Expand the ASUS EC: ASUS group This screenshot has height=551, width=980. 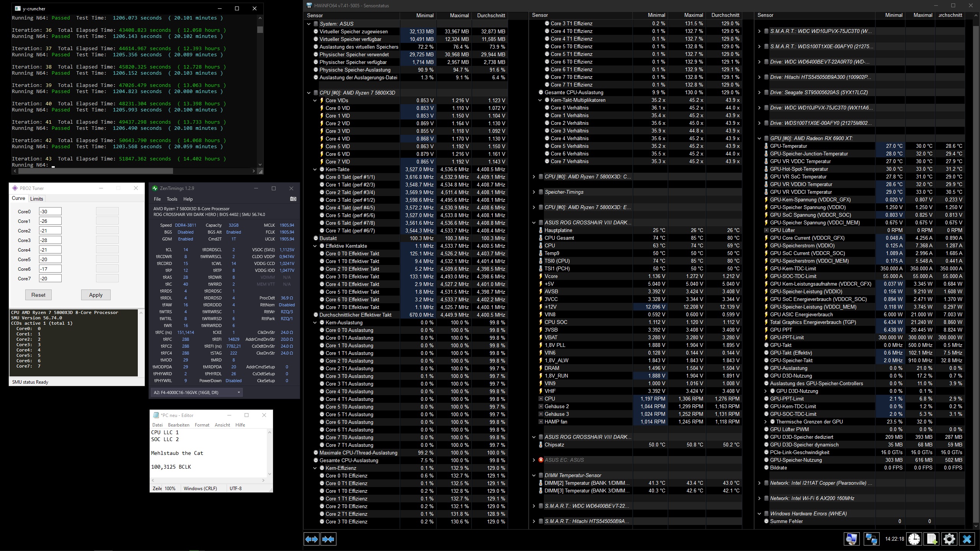click(x=534, y=460)
